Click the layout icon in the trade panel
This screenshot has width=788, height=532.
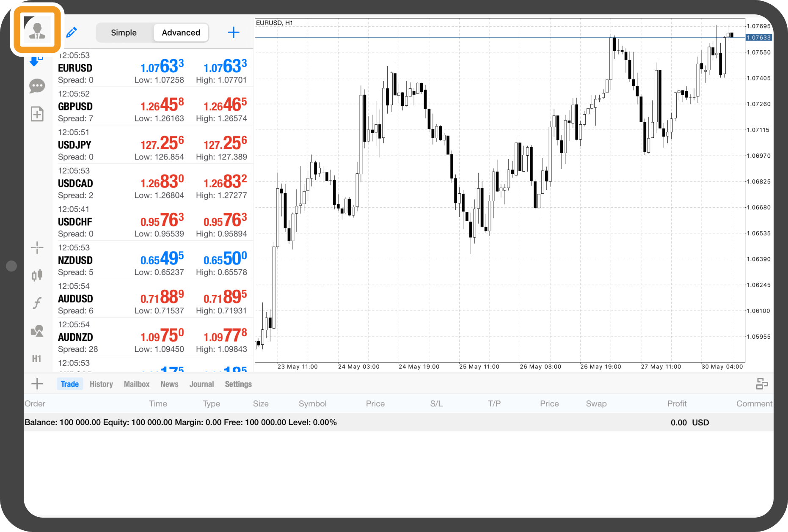pyautogui.click(x=762, y=384)
